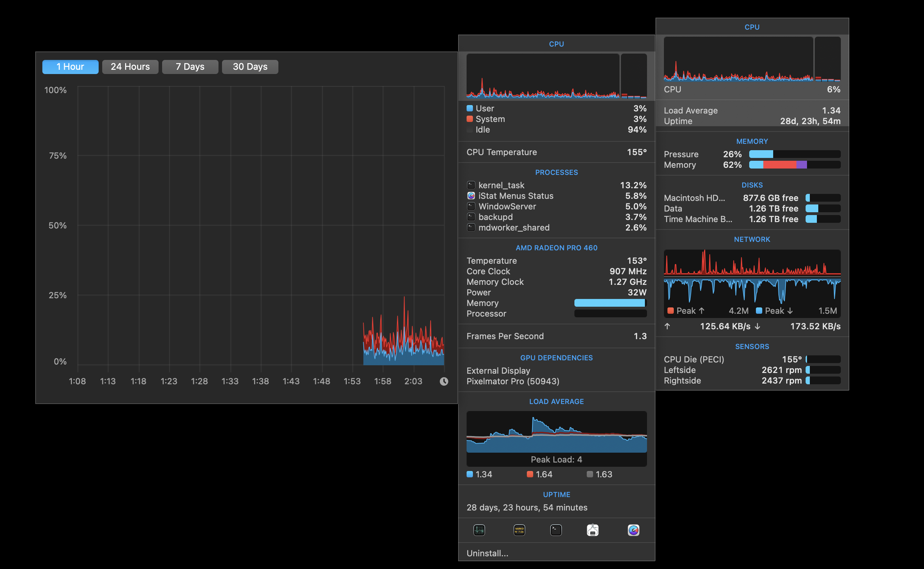Viewport: 924px width, 569px height.
Task: Select the 1 Hour tab
Action: tap(70, 67)
